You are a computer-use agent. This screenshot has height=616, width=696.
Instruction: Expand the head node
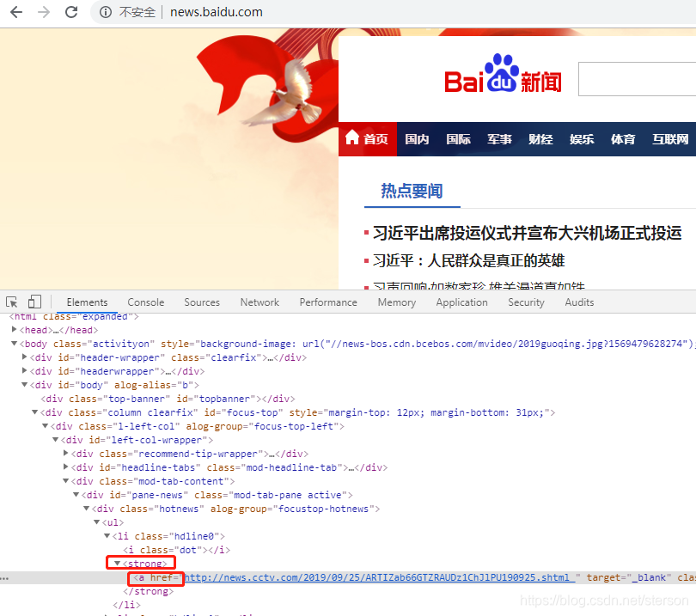tap(15, 329)
